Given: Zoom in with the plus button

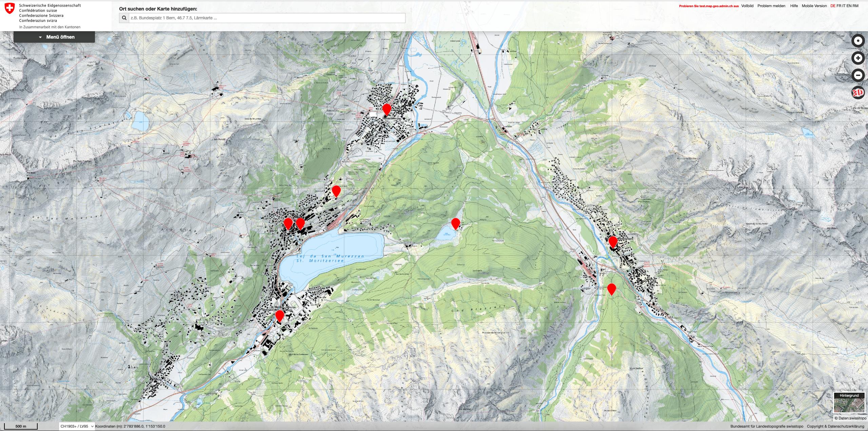Looking at the screenshot, I should point(858,58).
